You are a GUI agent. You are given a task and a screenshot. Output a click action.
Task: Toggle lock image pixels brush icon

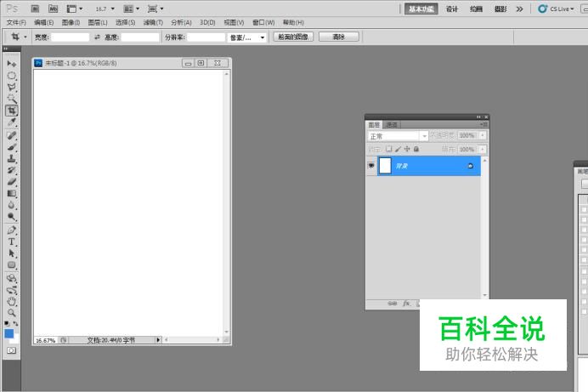pos(398,149)
